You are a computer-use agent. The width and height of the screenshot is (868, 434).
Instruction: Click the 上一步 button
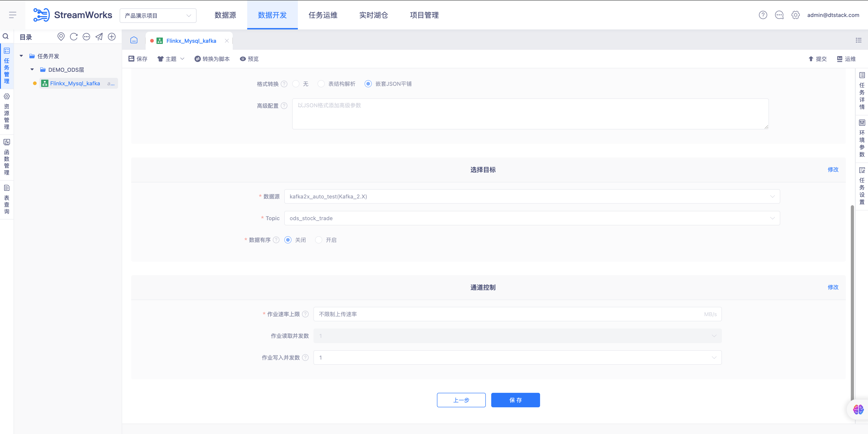[x=461, y=400]
